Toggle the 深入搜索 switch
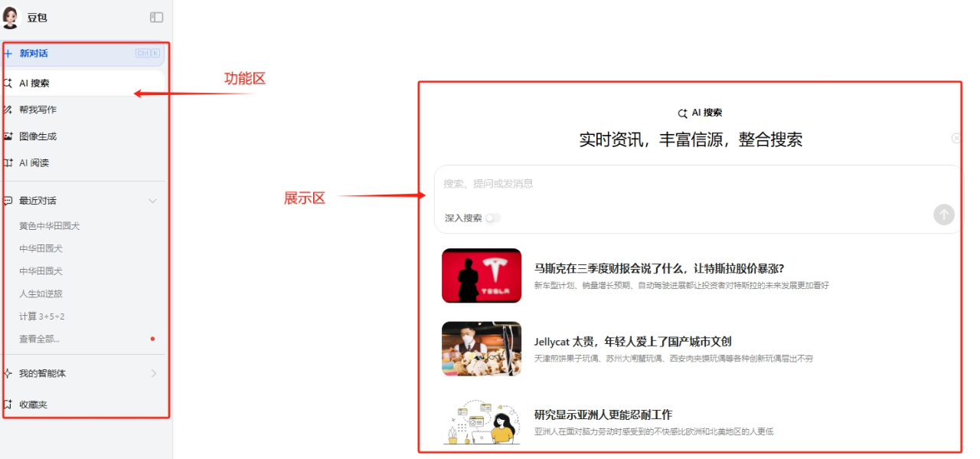Image resolution: width=980 pixels, height=459 pixels. click(x=493, y=218)
